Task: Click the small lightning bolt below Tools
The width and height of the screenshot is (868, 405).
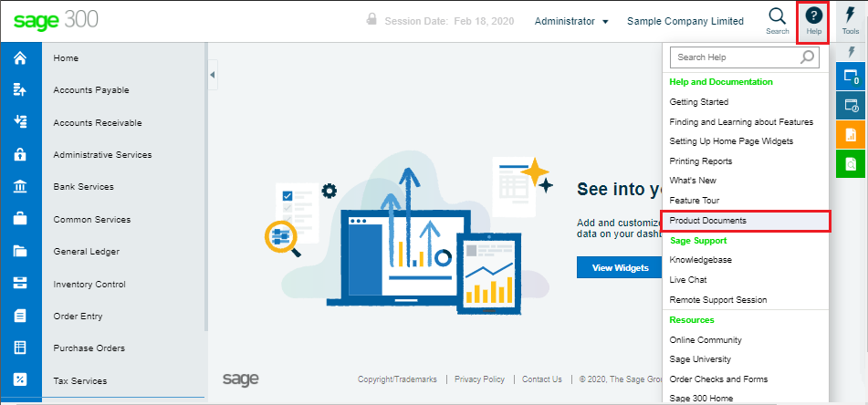Action: 852,52
